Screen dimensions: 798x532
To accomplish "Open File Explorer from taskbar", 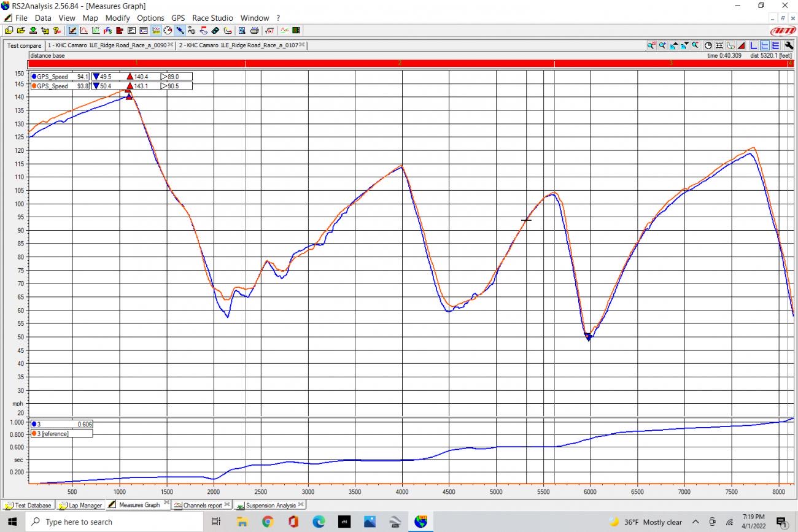I will [242, 522].
